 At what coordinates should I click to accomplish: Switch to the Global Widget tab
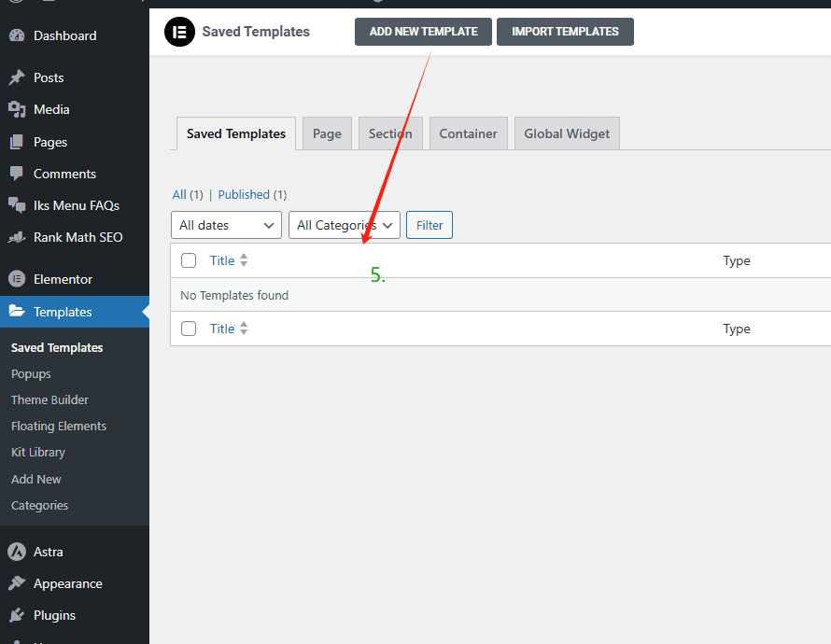coord(567,133)
